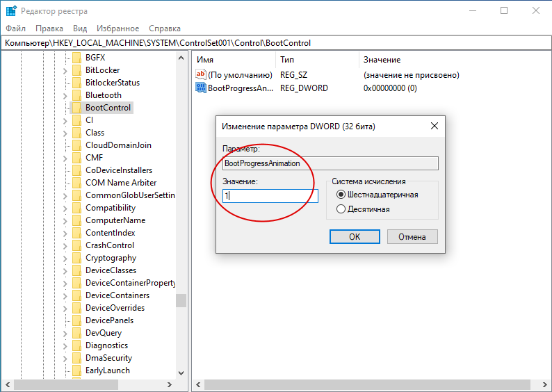Viewport: 552px width, 392px height.
Task: Click the CrashControl folder icon
Action: coord(76,245)
